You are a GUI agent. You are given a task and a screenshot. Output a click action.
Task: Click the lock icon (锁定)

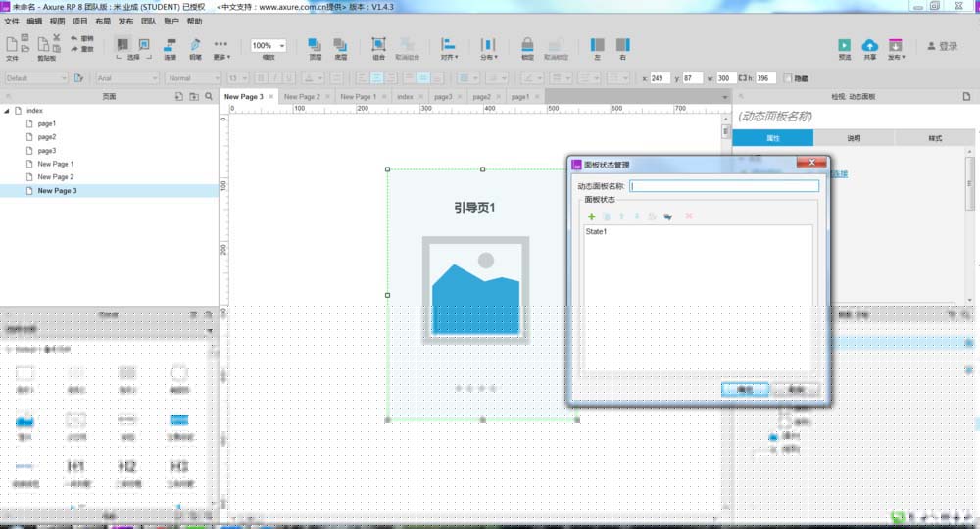(x=527, y=44)
